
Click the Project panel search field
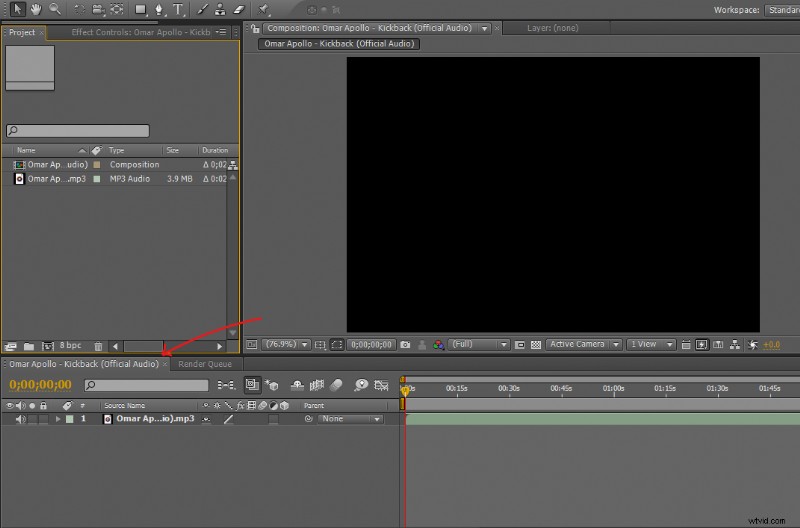78,131
